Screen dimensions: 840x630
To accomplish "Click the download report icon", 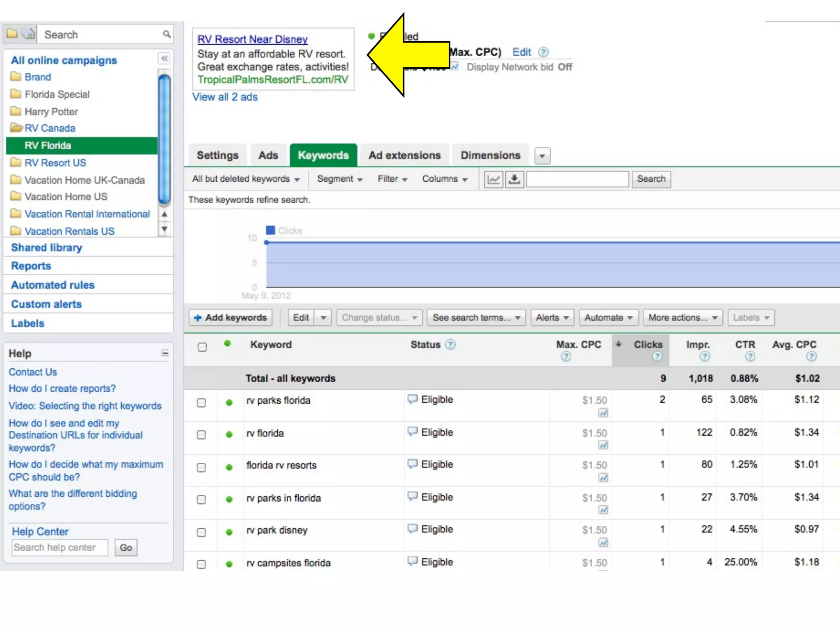I will [514, 179].
